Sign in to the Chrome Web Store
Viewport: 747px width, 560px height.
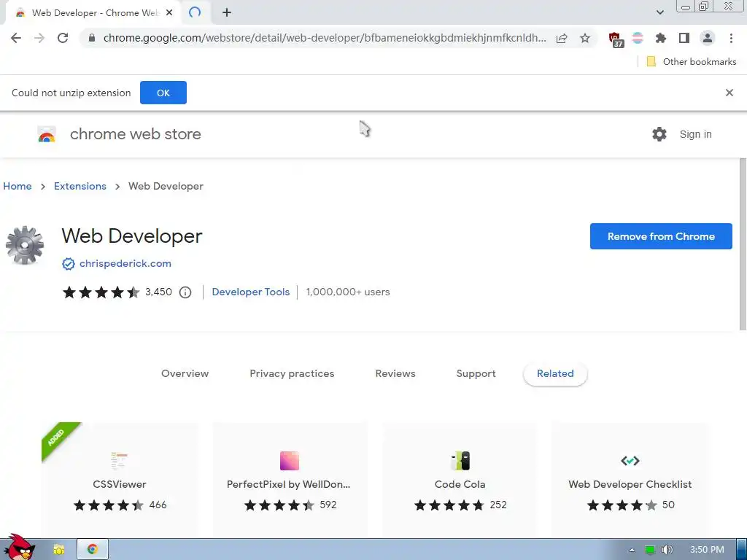coord(695,135)
